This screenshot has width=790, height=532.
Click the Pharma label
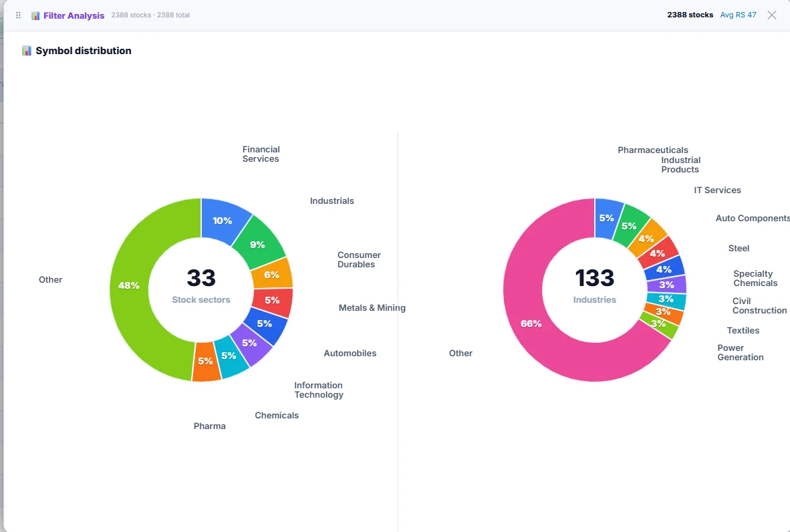coord(210,426)
